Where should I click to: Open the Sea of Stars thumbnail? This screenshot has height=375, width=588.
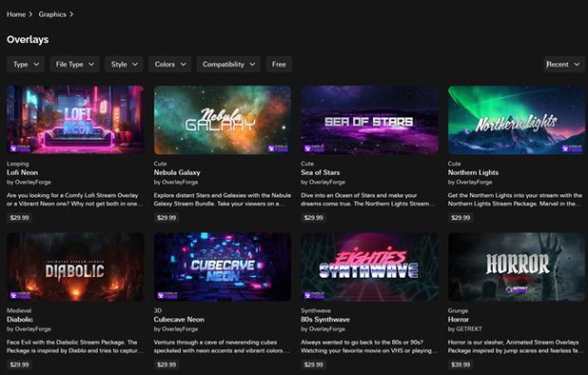(369, 120)
